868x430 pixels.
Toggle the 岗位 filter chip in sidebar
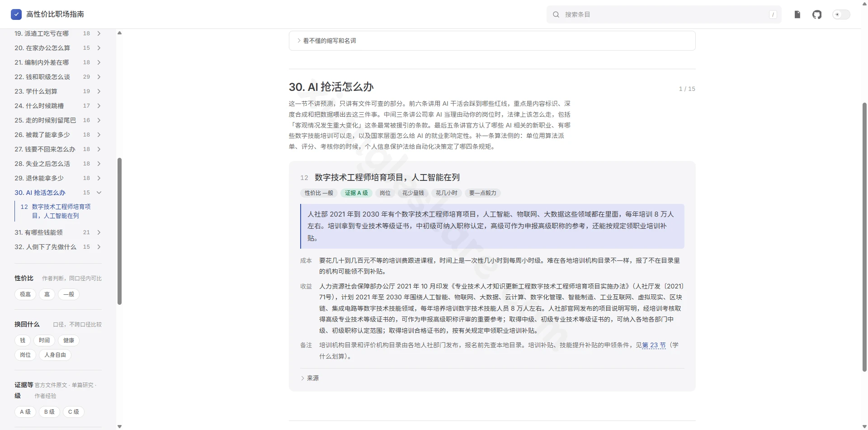click(x=25, y=355)
